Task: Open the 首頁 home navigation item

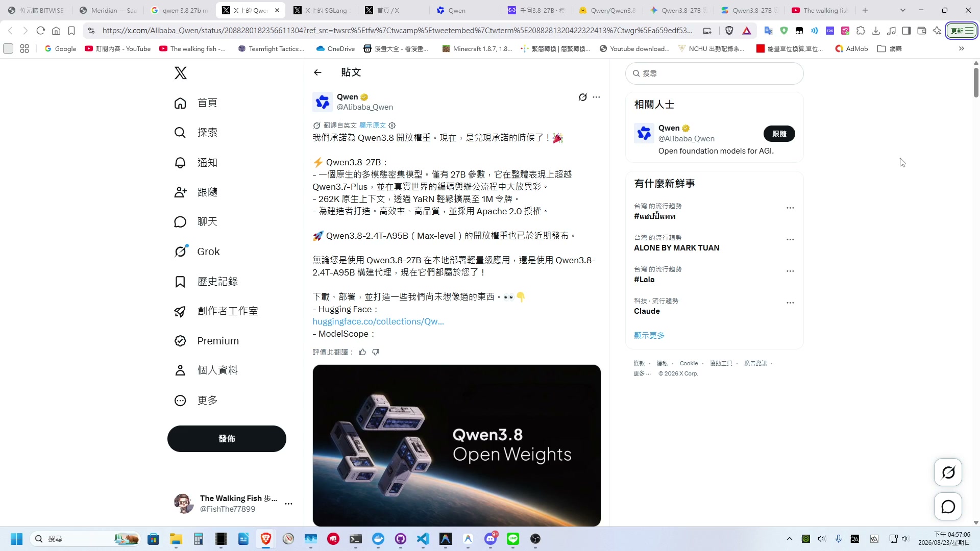Action: (x=196, y=103)
